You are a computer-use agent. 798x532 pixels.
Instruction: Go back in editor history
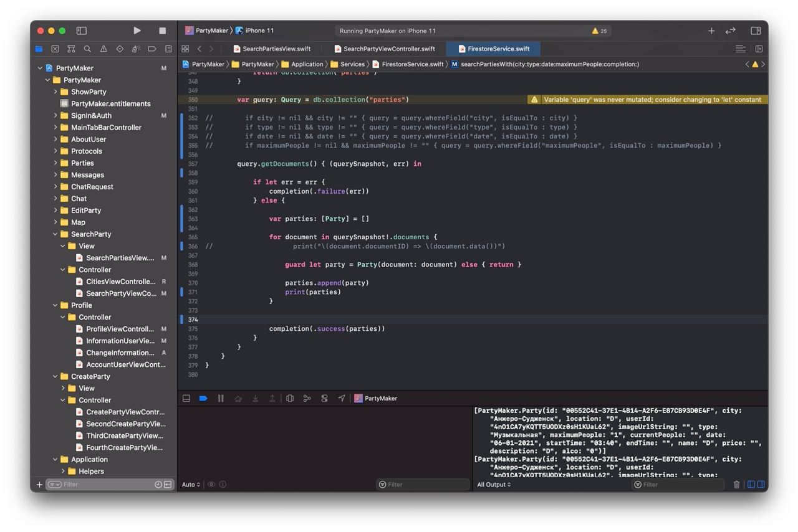coord(199,49)
